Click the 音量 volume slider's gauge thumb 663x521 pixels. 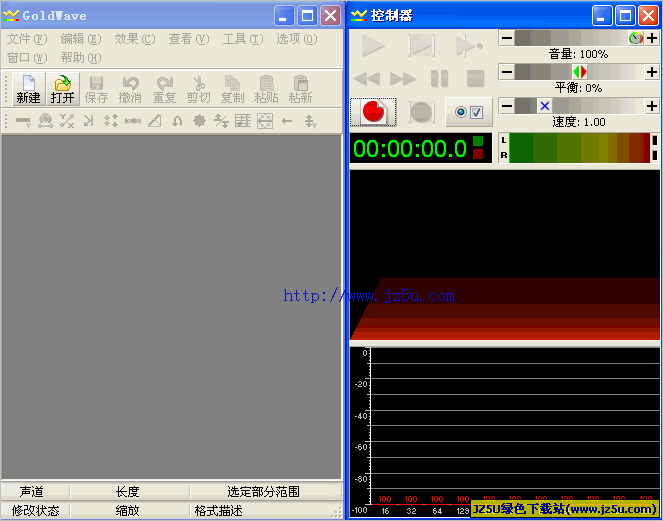[x=636, y=38]
